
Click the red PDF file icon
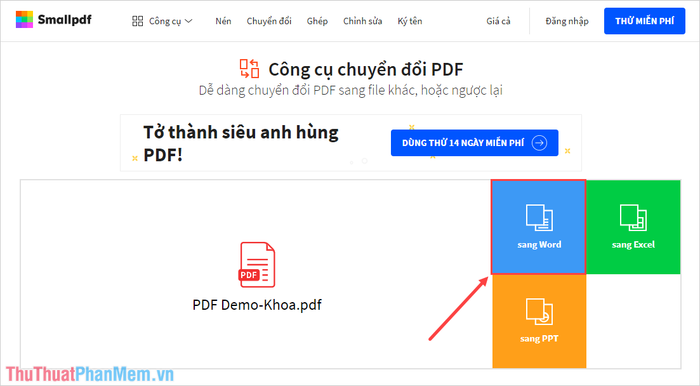click(257, 265)
